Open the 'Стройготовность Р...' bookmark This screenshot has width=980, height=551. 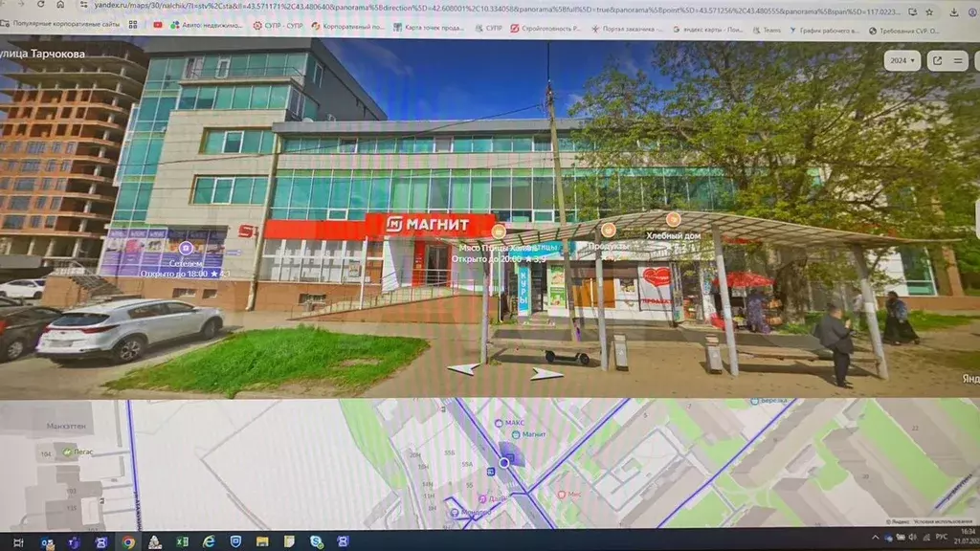pyautogui.click(x=545, y=28)
